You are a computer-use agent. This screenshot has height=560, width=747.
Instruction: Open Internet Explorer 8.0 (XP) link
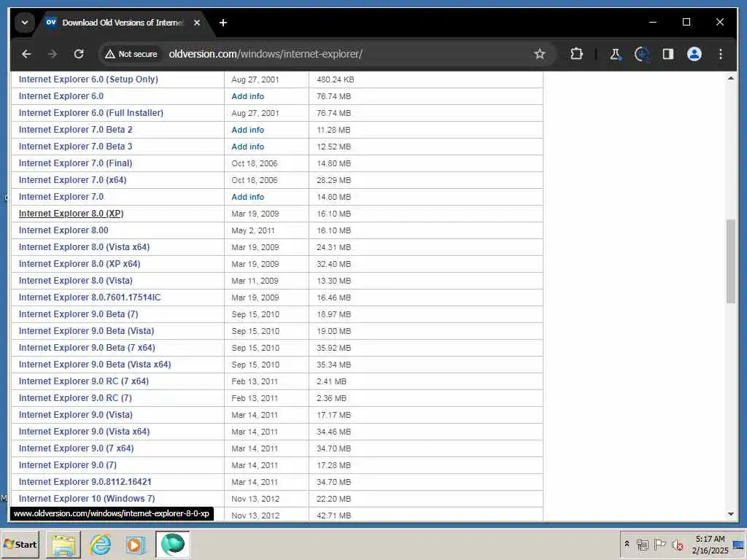click(71, 214)
